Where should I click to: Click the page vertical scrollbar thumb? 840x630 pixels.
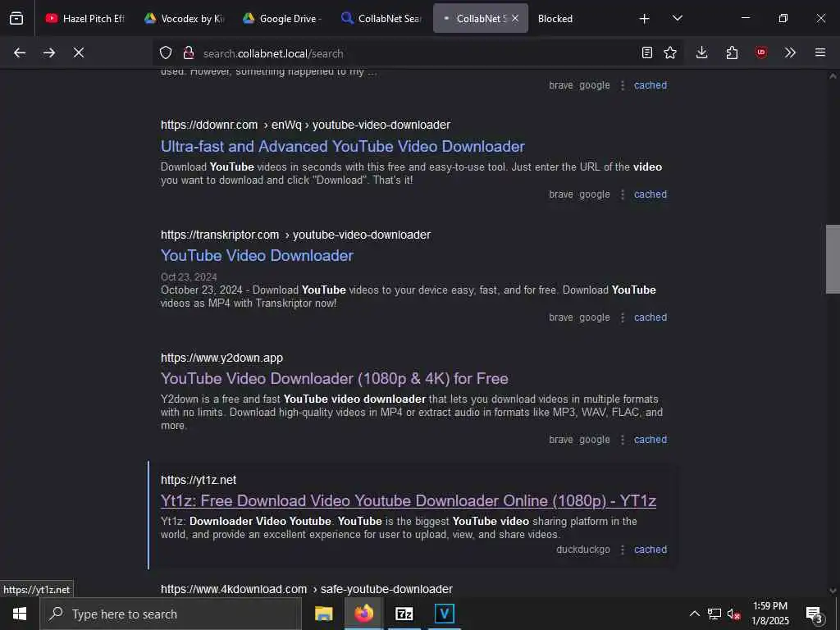click(833, 259)
